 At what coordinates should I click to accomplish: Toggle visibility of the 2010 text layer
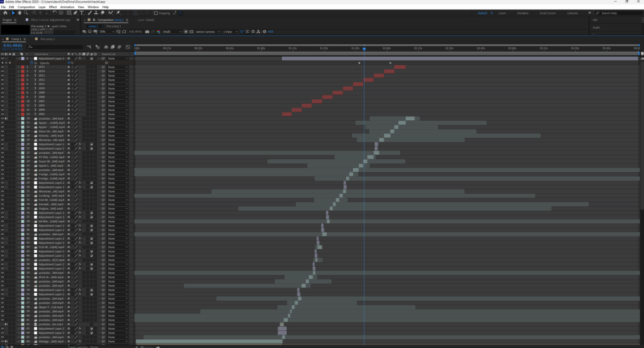pyautogui.click(x=3, y=88)
